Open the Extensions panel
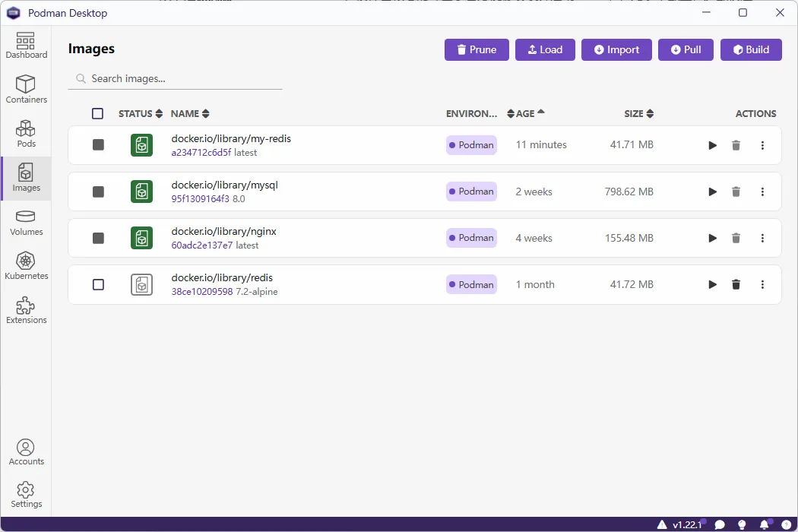798x532 pixels. point(26,310)
